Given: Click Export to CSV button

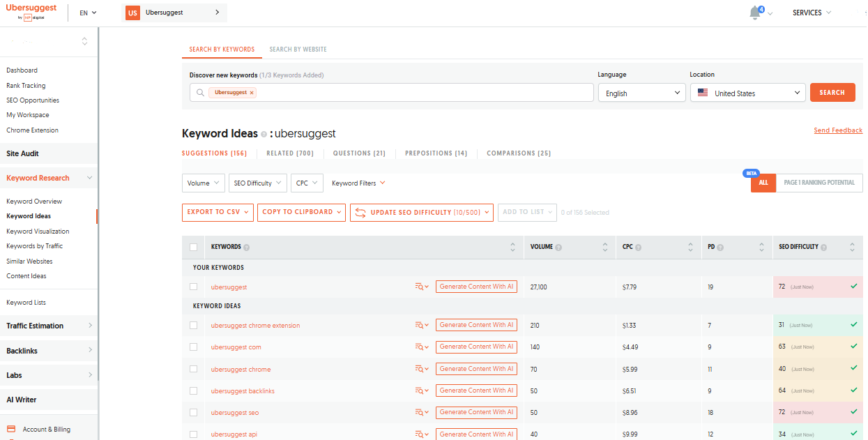Looking at the screenshot, I should 218,213.
